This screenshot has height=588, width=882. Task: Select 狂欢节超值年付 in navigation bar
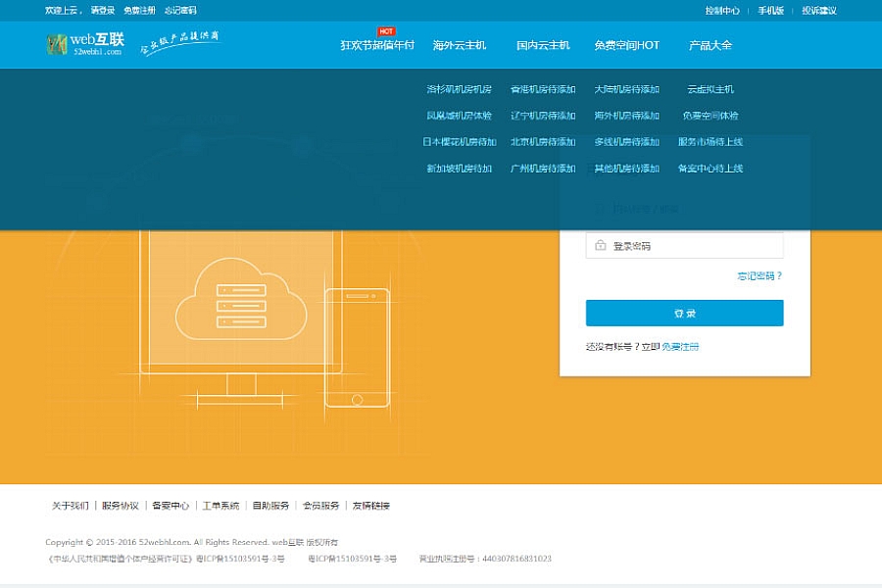[377, 45]
